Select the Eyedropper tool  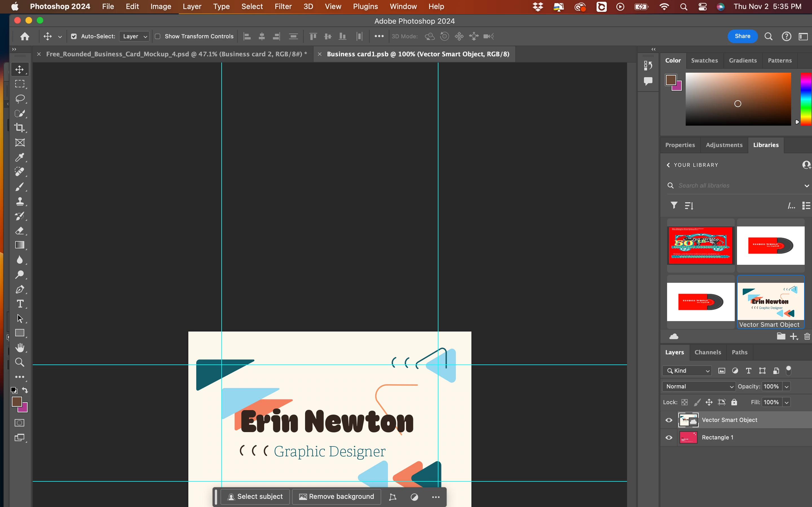click(x=20, y=157)
